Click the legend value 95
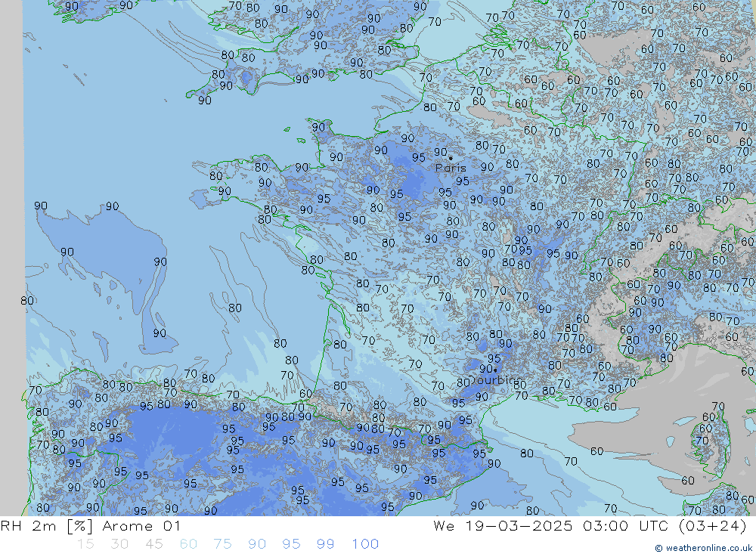This screenshot has width=756, height=554. 291,544
